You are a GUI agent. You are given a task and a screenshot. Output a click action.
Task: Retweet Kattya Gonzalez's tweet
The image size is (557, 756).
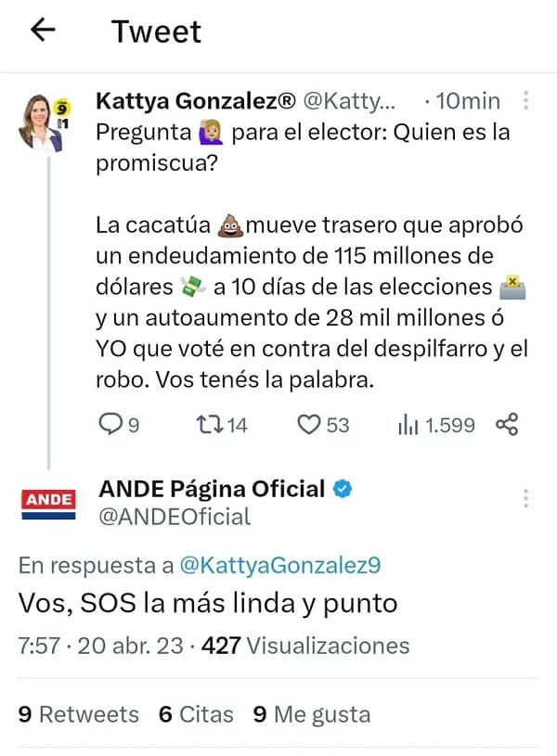pyautogui.click(x=213, y=425)
